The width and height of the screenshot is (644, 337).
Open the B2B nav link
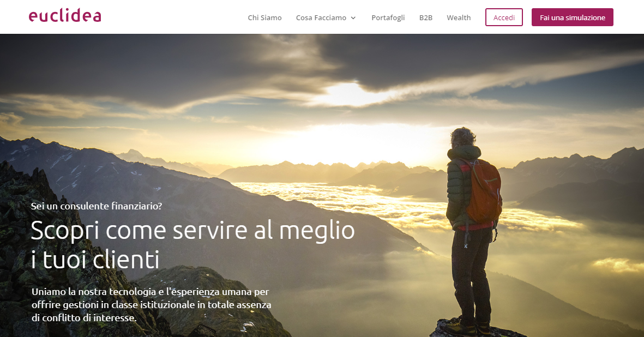[x=425, y=17]
